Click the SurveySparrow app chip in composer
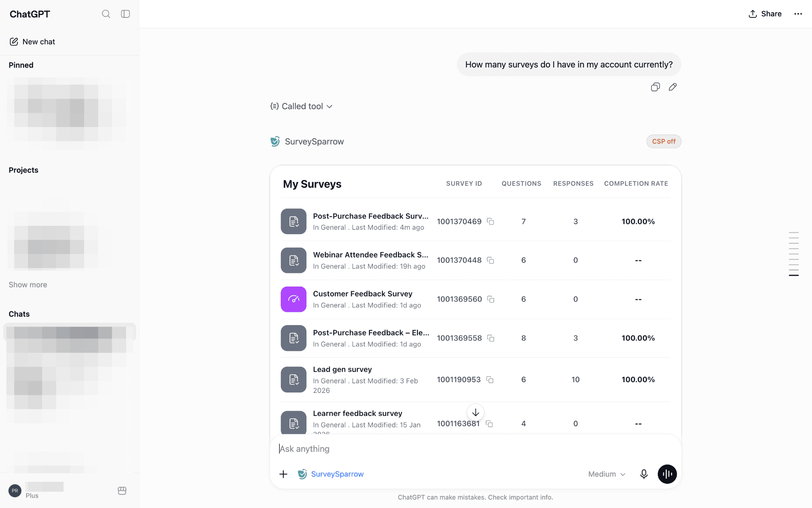 [x=331, y=474]
